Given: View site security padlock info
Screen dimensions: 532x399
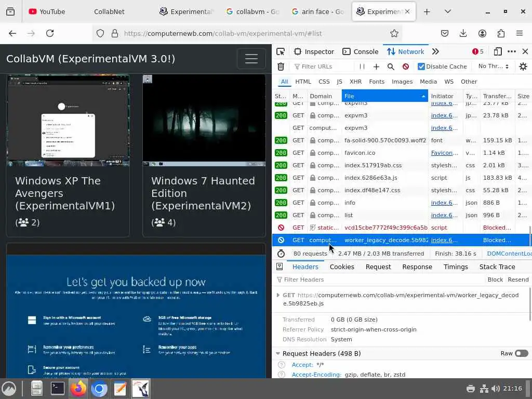Looking at the screenshot, I should [115, 33].
